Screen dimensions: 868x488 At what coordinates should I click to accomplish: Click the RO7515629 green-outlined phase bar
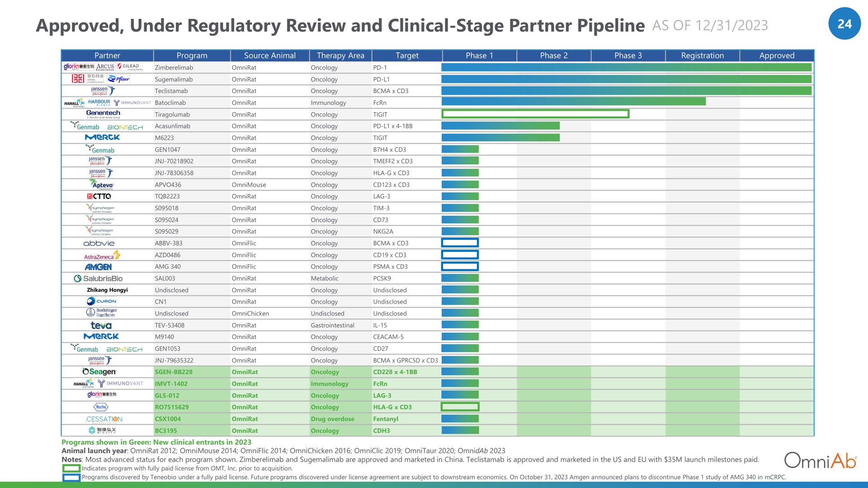coord(460,407)
